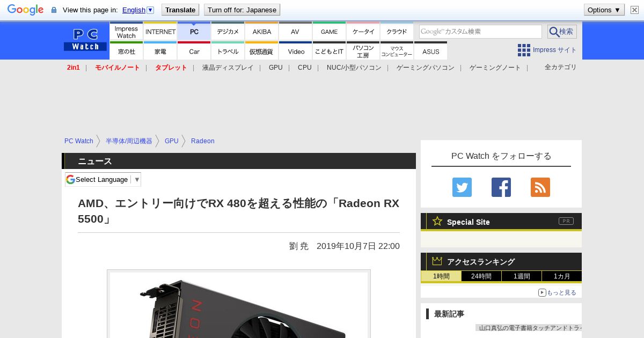Go to the CPU category
This screenshot has width=644, height=338.
(304, 68)
